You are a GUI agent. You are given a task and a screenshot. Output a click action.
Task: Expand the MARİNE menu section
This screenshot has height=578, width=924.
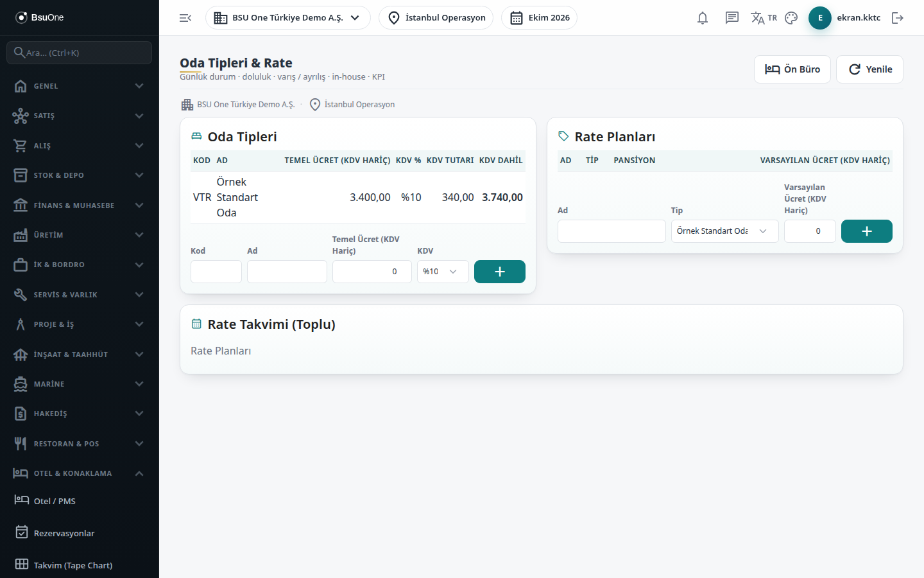click(x=80, y=384)
